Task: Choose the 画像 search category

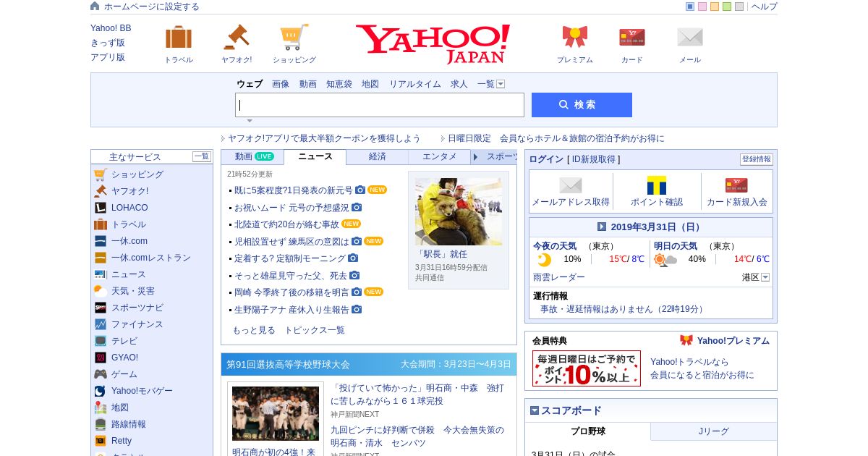Action: (281, 84)
